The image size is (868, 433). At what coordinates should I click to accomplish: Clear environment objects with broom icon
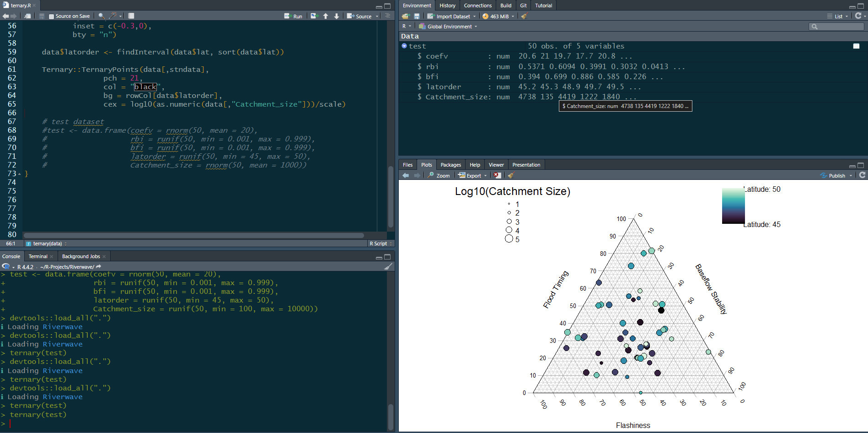524,16
